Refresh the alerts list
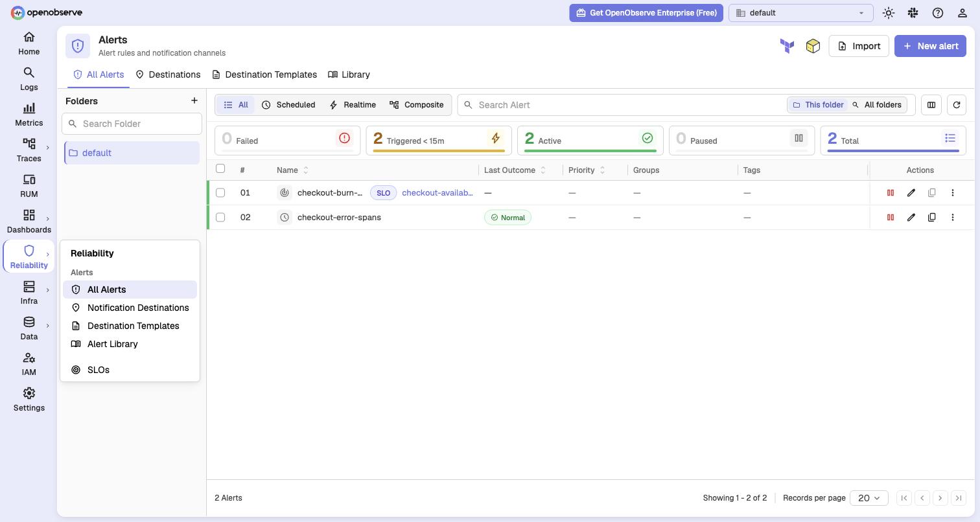The height and width of the screenshot is (522, 980). pos(957,105)
